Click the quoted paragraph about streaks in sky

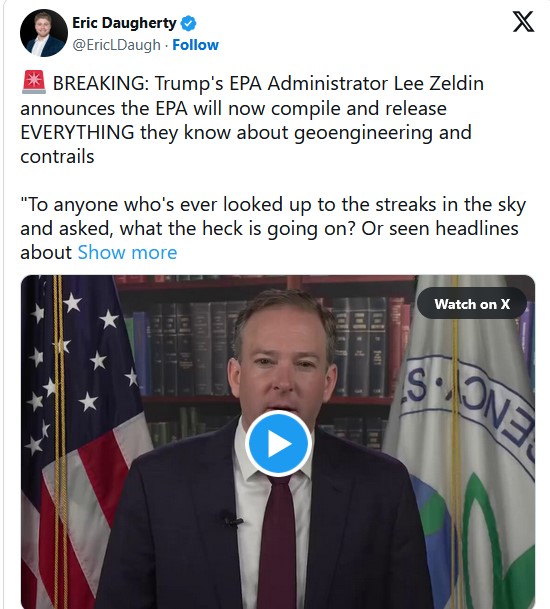pos(273,228)
